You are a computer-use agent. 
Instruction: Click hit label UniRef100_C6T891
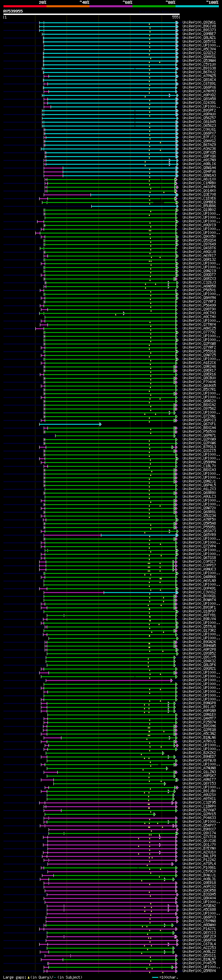[199, 84]
